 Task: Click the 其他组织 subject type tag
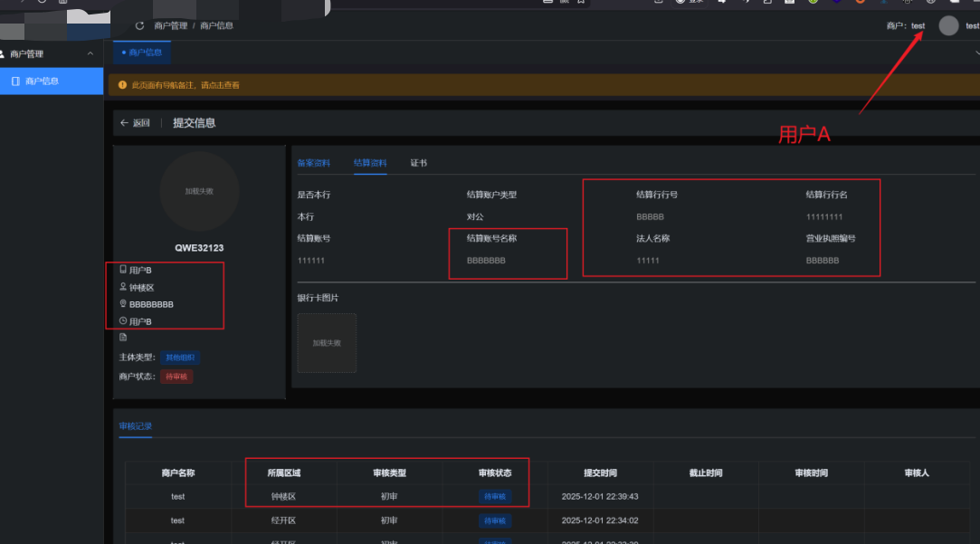point(180,358)
